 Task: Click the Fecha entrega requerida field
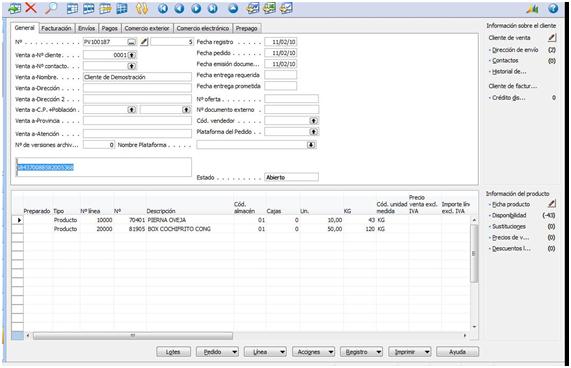pyautogui.click(x=280, y=75)
